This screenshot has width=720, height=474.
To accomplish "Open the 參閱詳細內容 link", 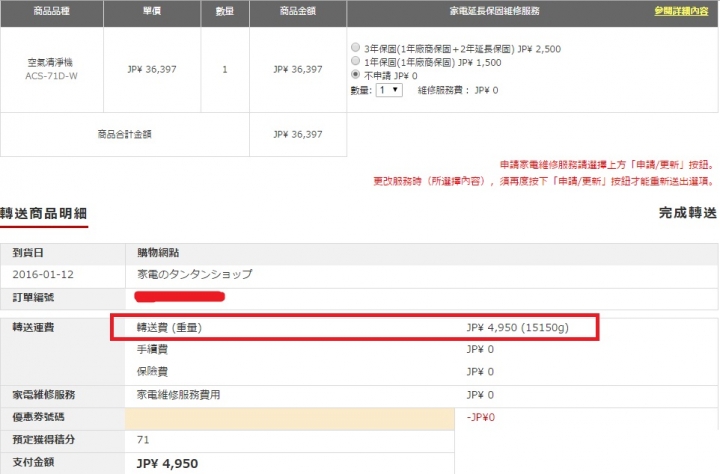I will 685,10.
